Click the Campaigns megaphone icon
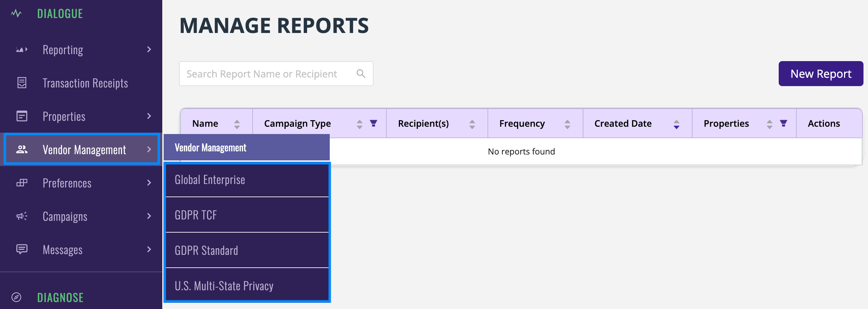The image size is (868, 309). [x=22, y=216]
